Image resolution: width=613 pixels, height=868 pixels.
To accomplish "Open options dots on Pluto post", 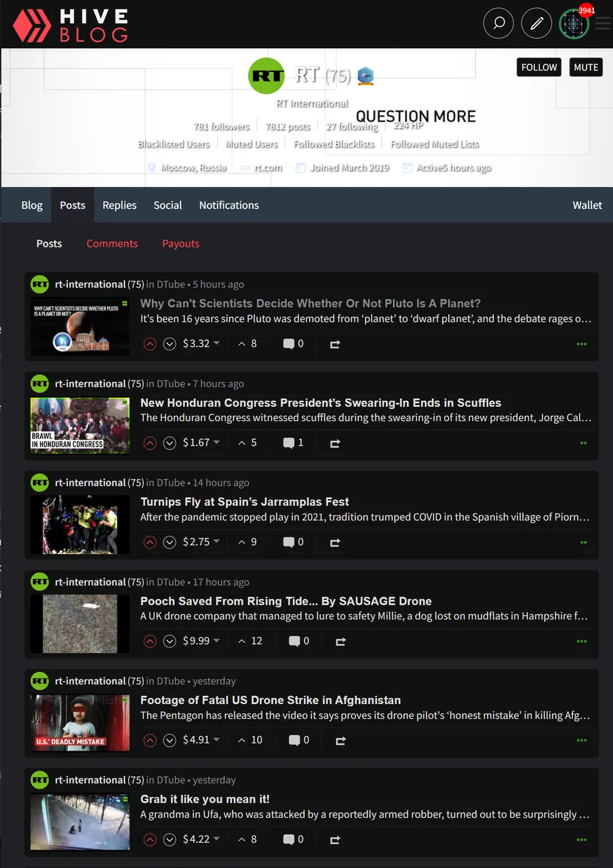I will click(582, 344).
